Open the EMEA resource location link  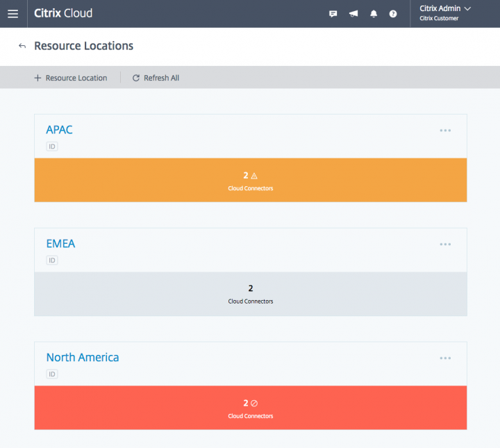click(x=60, y=244)
